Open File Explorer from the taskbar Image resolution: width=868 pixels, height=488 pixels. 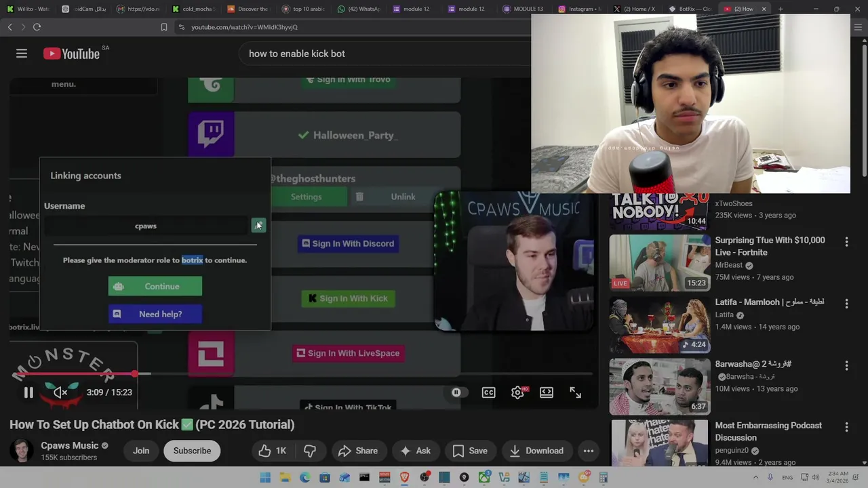point(285,477)
